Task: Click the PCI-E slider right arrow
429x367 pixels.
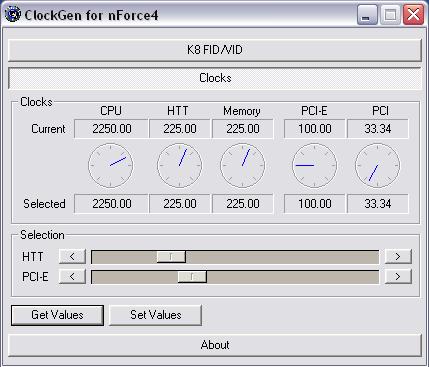Action: [398, 277]
